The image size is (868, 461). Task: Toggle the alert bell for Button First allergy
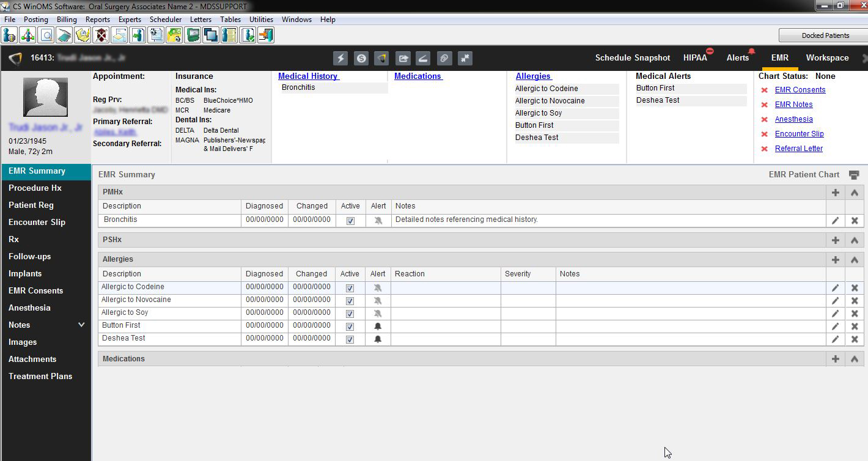(x=378, y=326)
